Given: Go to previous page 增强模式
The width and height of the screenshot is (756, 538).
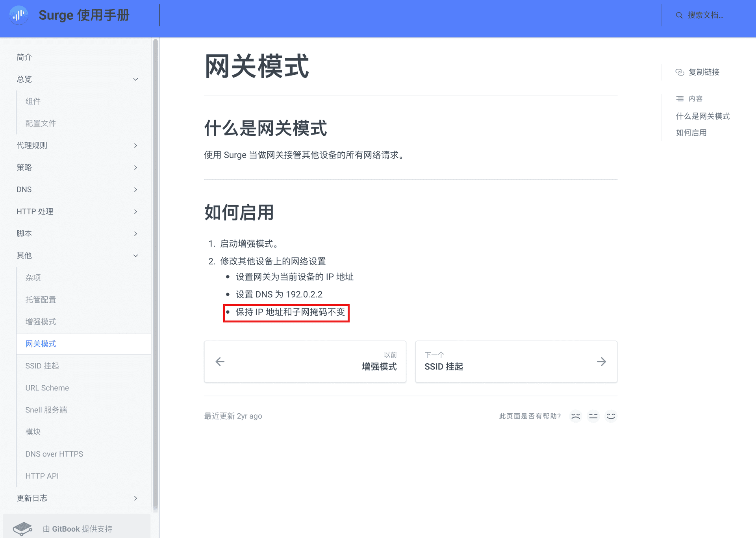Looking at the screenshot, I should 305,361.
